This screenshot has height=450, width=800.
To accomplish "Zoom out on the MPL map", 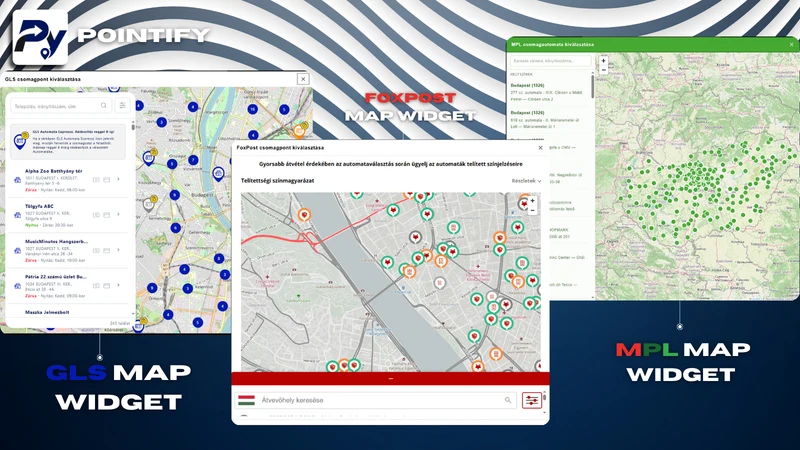I will pyautogui.click(x=604, y=70).
